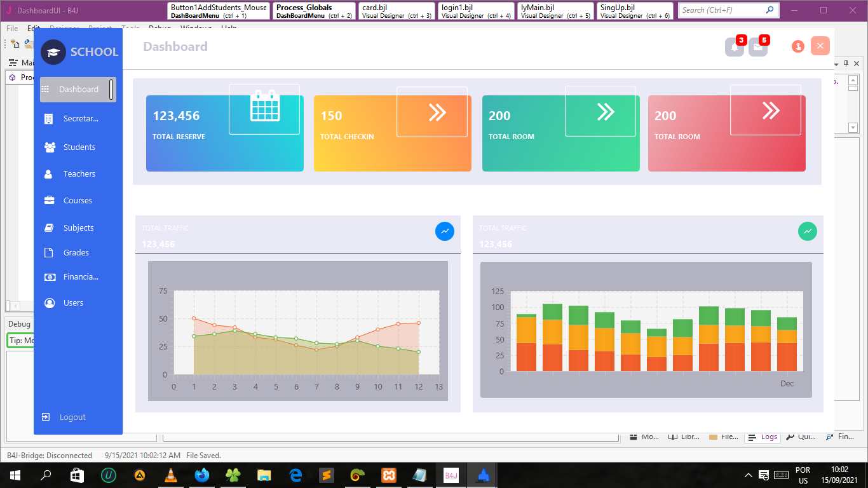Switch to the Logs tab in B4J
The height and width of the screenshot is (488, 868).
tap(763, 437)
